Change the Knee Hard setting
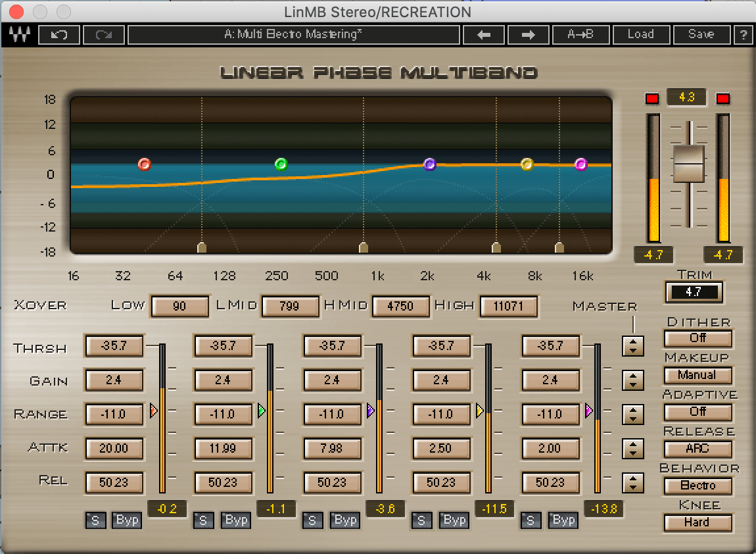Screen dimensions: 756x554 (x=697, y=522)
